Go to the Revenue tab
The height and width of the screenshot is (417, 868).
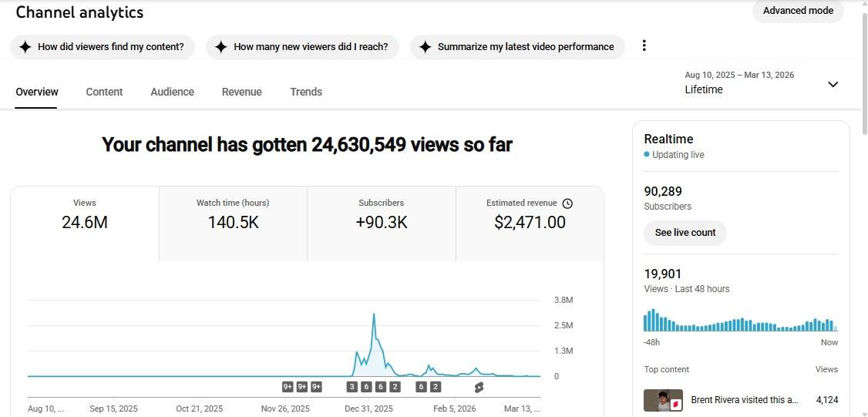coord(241,92)
